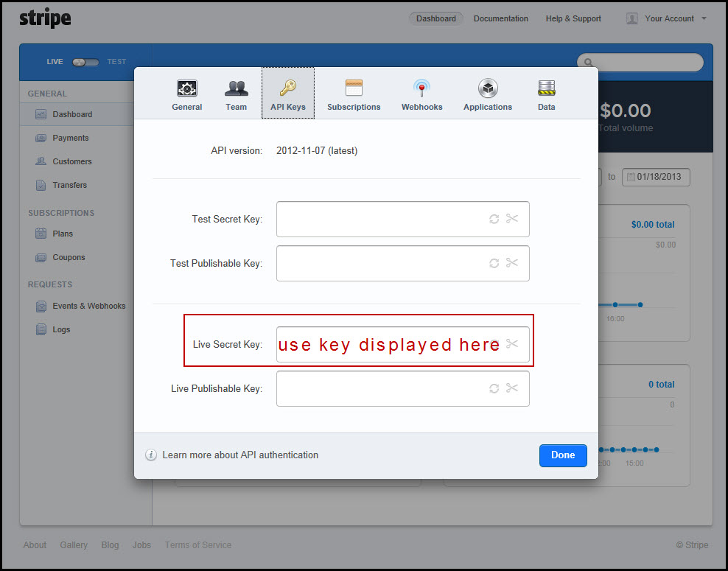Click the 01/18/2013 end date field
Viewport: 728px width, 571px height.
tap(656, 177)
